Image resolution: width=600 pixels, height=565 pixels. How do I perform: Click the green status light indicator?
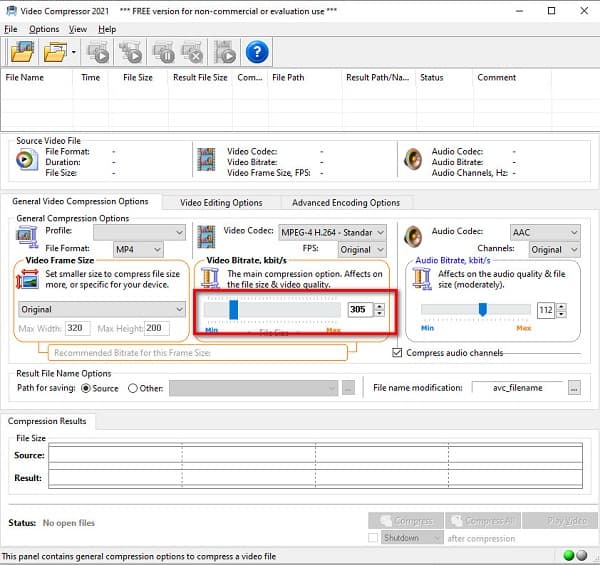pos(569,555)
